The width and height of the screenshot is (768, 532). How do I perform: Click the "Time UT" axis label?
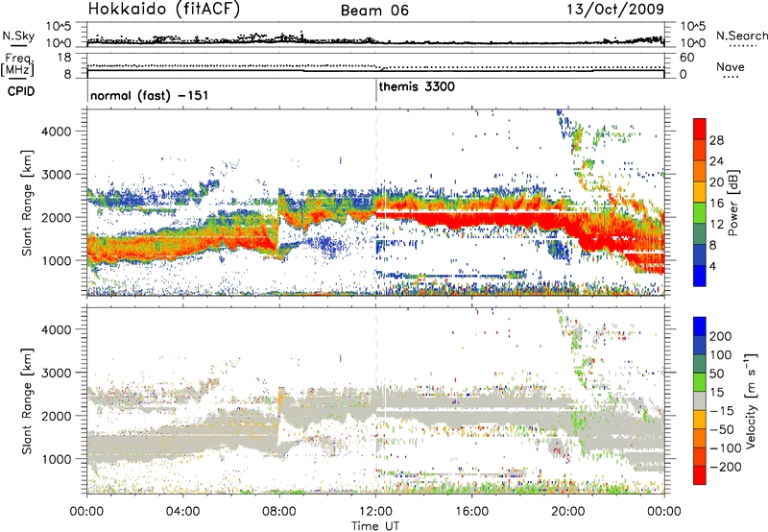pyautogui.click(x=375, y=526)
